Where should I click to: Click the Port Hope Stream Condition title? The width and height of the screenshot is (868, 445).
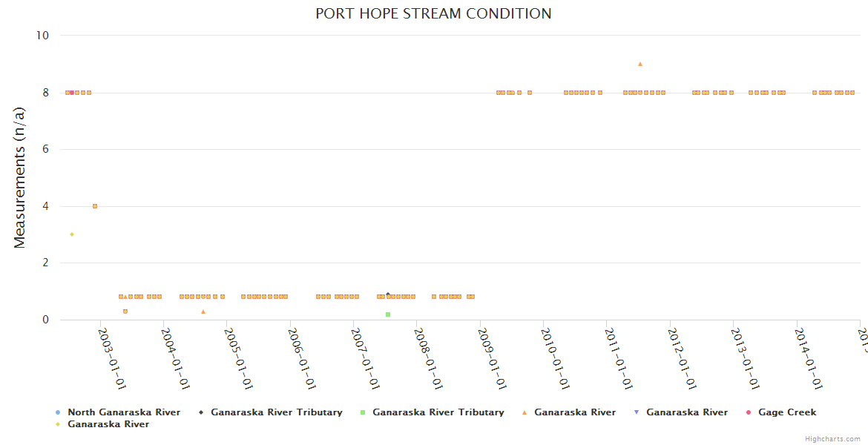click(x=433, y=13)
